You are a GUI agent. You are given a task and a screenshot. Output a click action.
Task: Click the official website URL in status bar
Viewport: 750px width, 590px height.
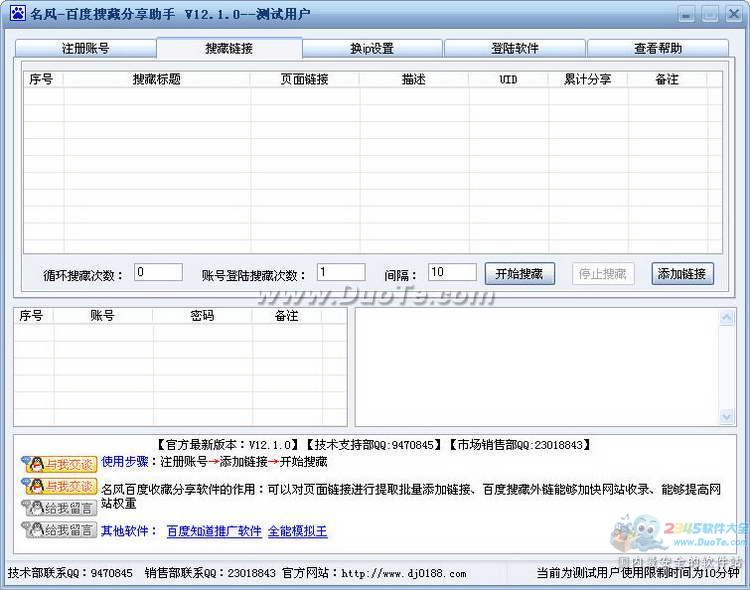404,573
